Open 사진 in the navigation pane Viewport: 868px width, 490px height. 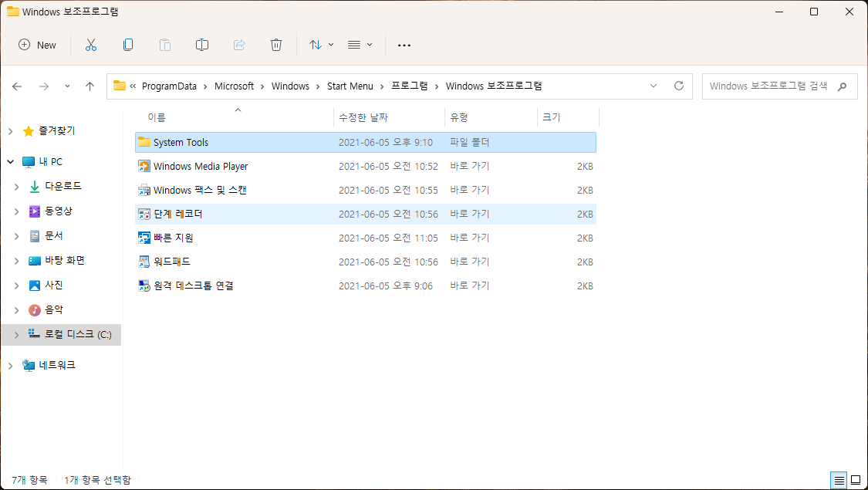pos(54,286)
